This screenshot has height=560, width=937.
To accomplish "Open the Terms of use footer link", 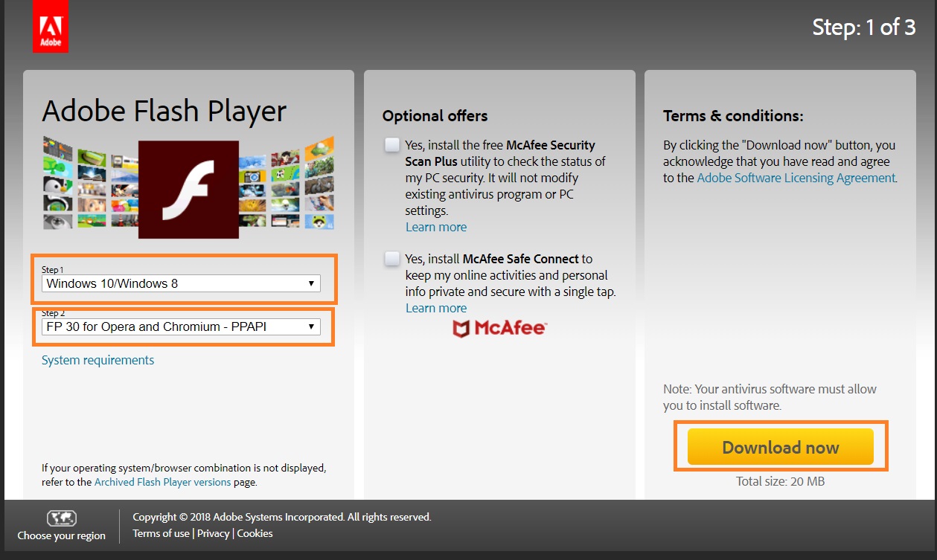I will (x=161, y=533).
